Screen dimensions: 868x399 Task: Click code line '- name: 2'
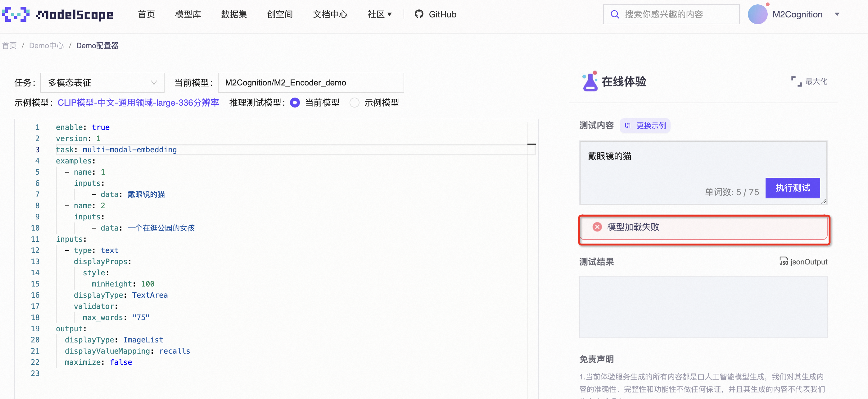tap(85, 205)
